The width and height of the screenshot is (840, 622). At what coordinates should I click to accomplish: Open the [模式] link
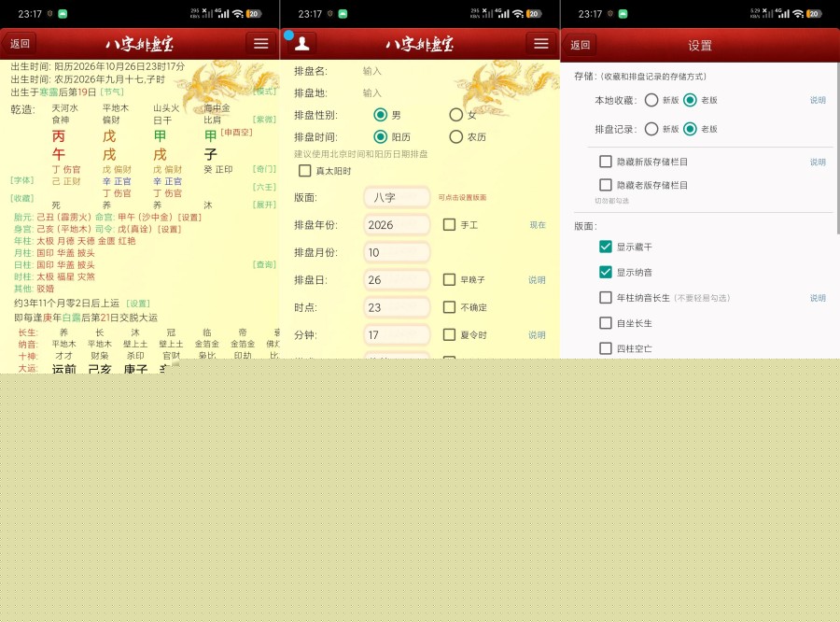coord(265,92)
